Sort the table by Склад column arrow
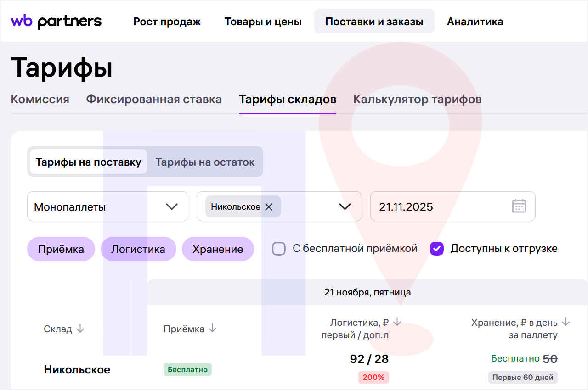Image resolution: width=588 pixels, height=390 pixels. pyautogui.click(x=81, y=329)
